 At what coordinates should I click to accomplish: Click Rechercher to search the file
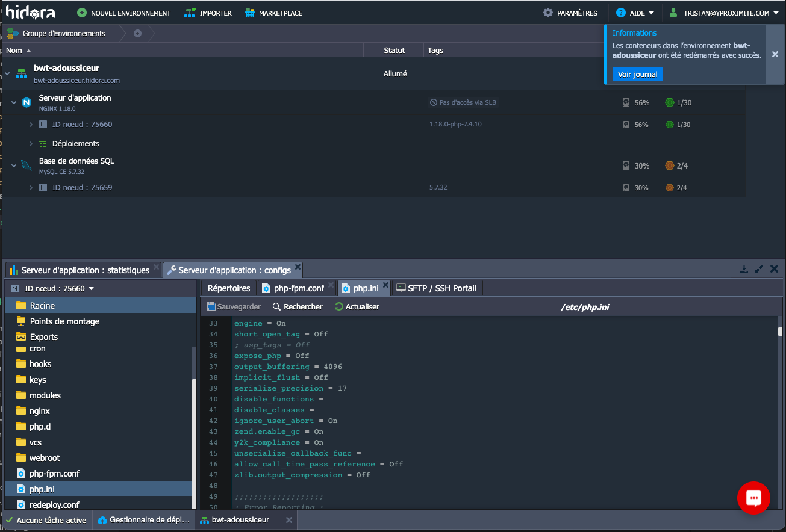point(298,307)
